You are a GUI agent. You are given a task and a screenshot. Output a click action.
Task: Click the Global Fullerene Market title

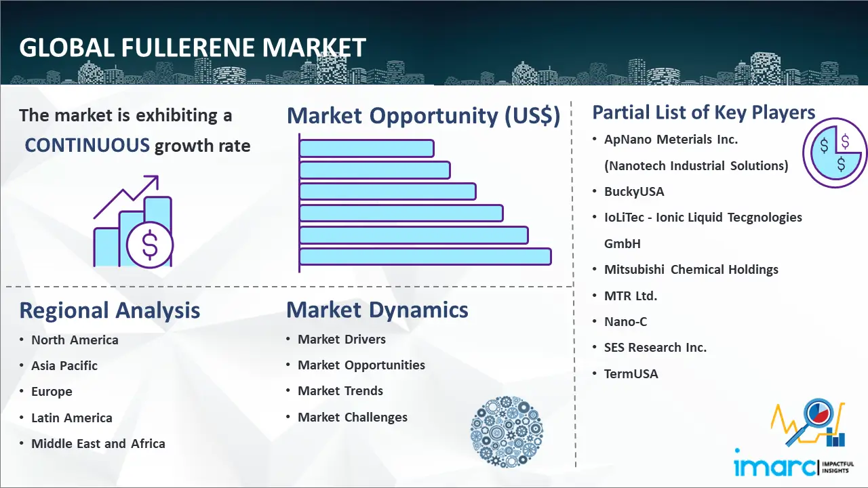(193, 48)
